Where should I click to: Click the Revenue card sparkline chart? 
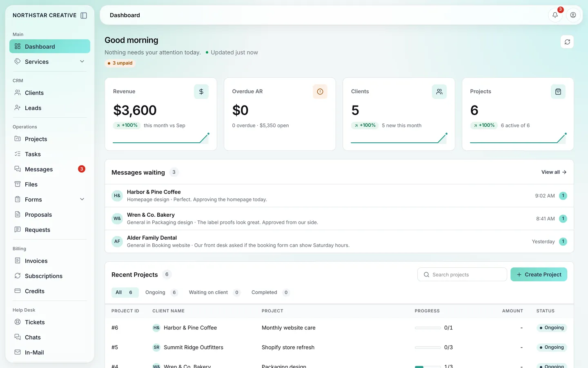161,138
